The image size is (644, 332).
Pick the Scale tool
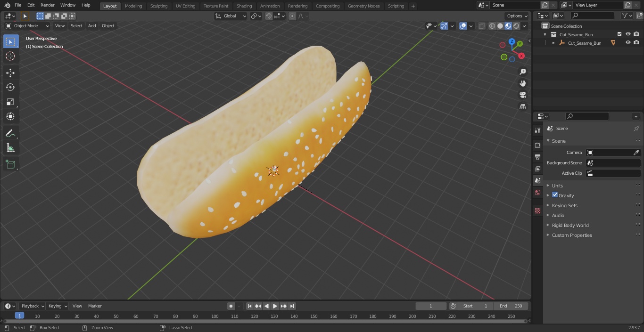[10, 102]
